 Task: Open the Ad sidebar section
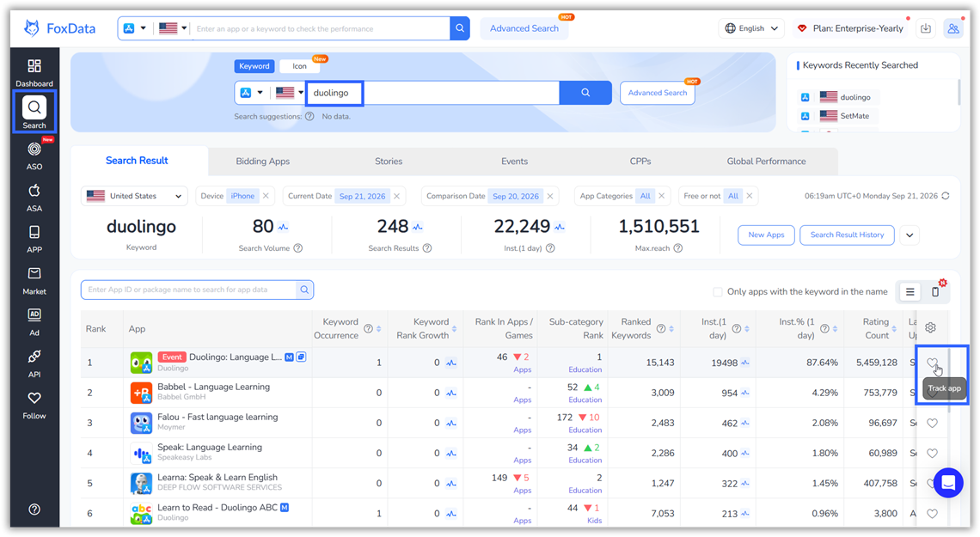34,321
